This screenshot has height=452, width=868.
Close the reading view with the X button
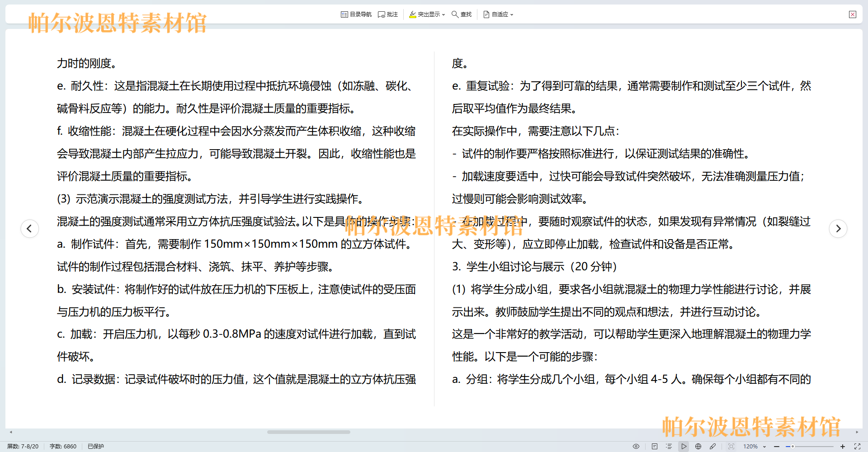click(853, 14)
